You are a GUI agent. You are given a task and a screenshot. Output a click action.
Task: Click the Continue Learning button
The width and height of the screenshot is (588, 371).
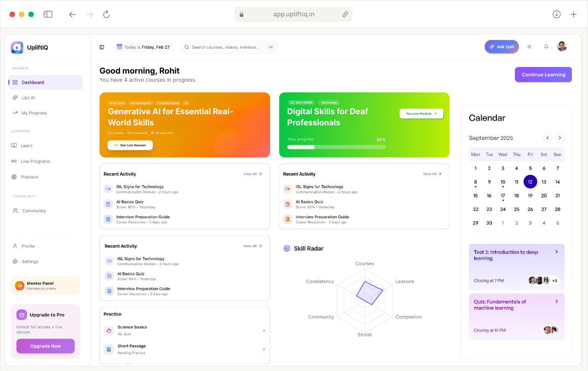coord(543,74)
